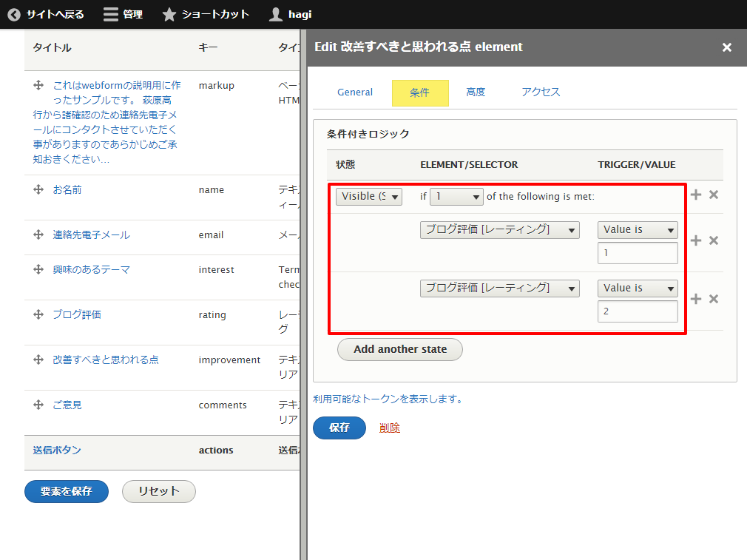
Task: Switch to the General tab
Action: click(355, 92)
